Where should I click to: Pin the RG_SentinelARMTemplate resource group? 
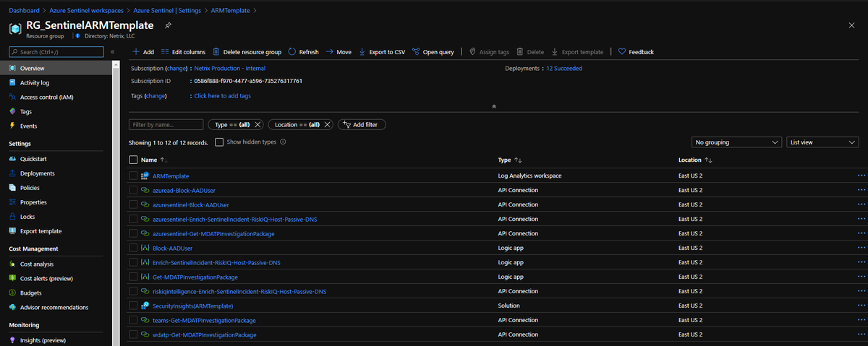click(x=168, y=25)
